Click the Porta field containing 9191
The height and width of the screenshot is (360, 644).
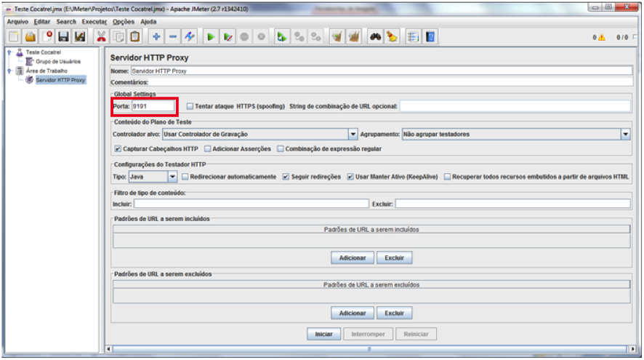click(x=153, y=106)
